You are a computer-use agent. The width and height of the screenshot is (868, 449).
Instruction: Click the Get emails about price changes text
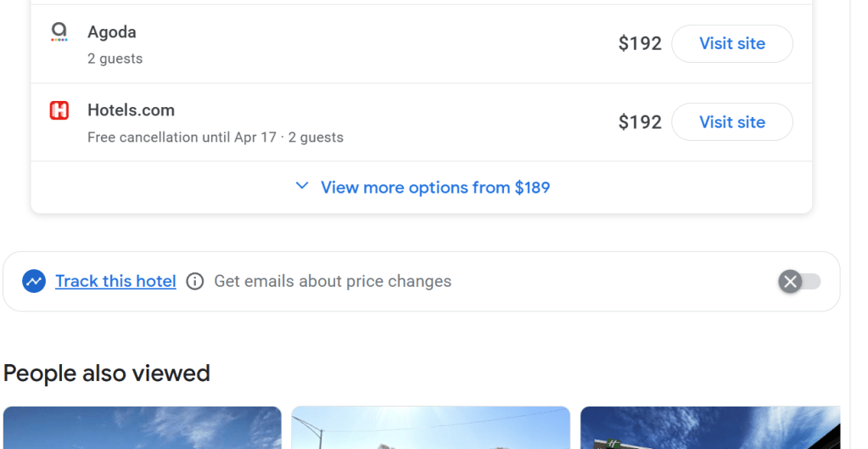click(x=333, y=281)
